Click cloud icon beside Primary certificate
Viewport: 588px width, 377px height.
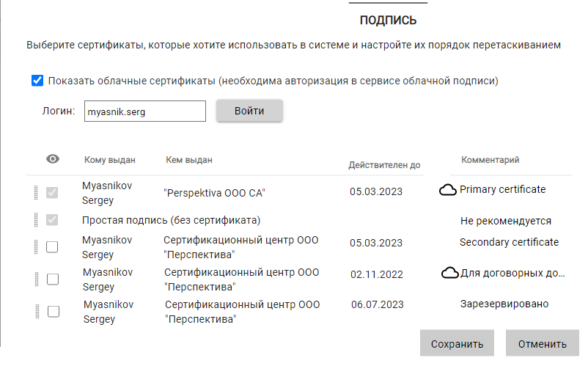click(448, 191)
